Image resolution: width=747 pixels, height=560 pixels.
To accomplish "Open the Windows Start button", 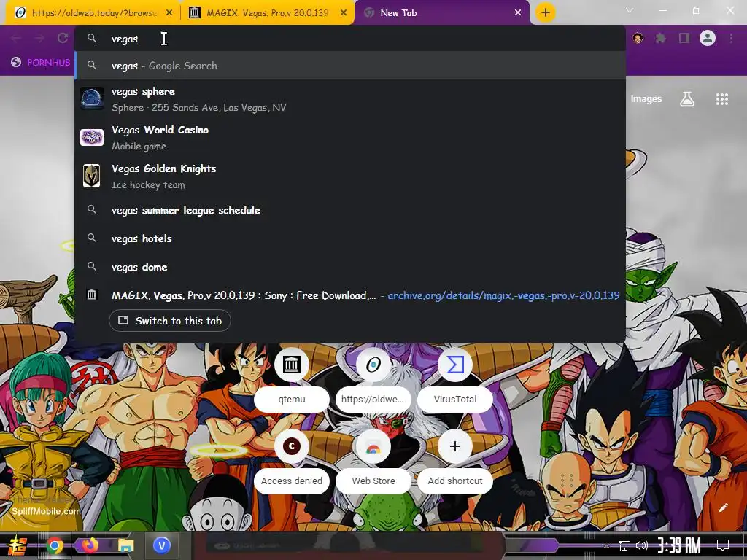I will click(x=18, y=545).
